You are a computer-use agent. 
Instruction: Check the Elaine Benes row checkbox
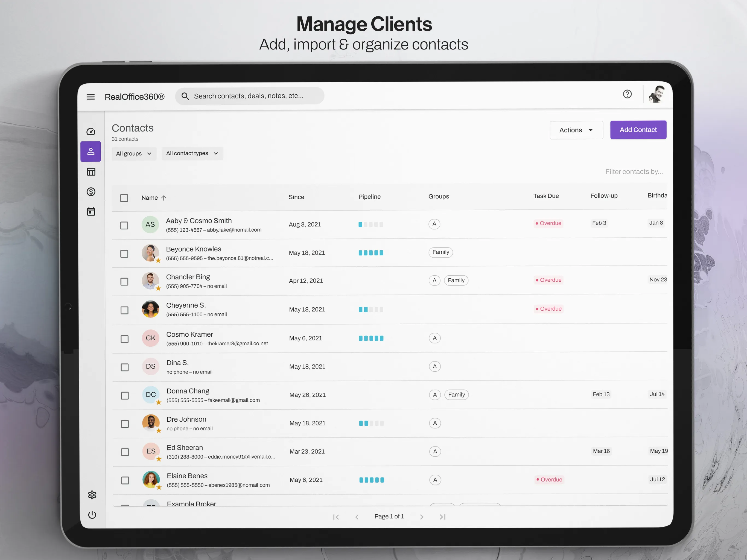tap(125, 480)
